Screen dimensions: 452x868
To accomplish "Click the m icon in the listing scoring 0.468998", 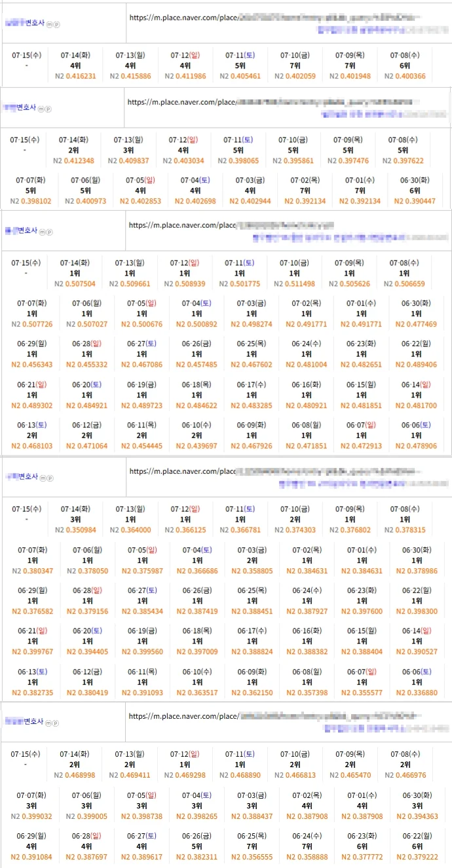I will pyautogui.click(x=49, y=723).
